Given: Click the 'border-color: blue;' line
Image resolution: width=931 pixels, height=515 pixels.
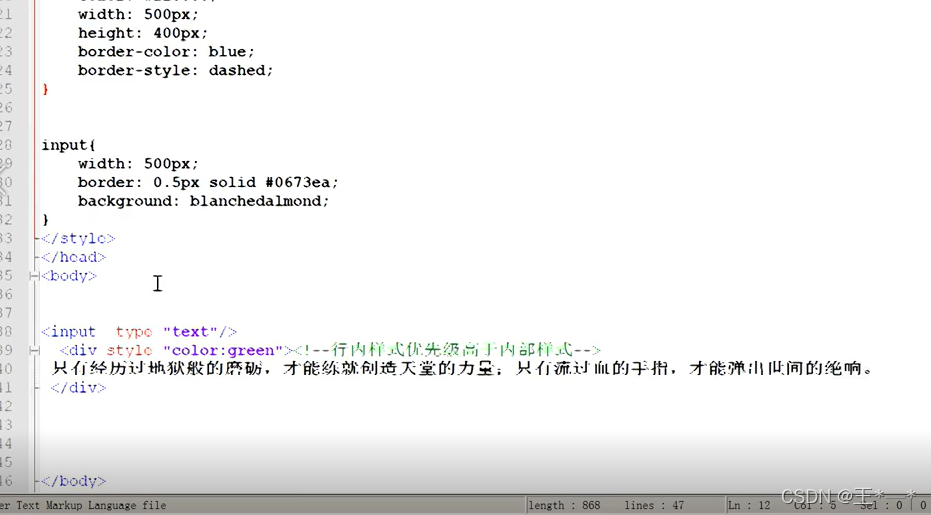Looking at the screenshot, I should tap(166, 52).
